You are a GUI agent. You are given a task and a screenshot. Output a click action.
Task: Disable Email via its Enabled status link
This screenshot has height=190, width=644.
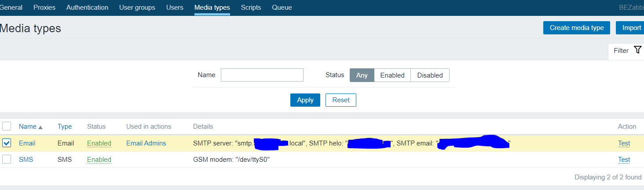pyautogui.click(x=99, y=143)
